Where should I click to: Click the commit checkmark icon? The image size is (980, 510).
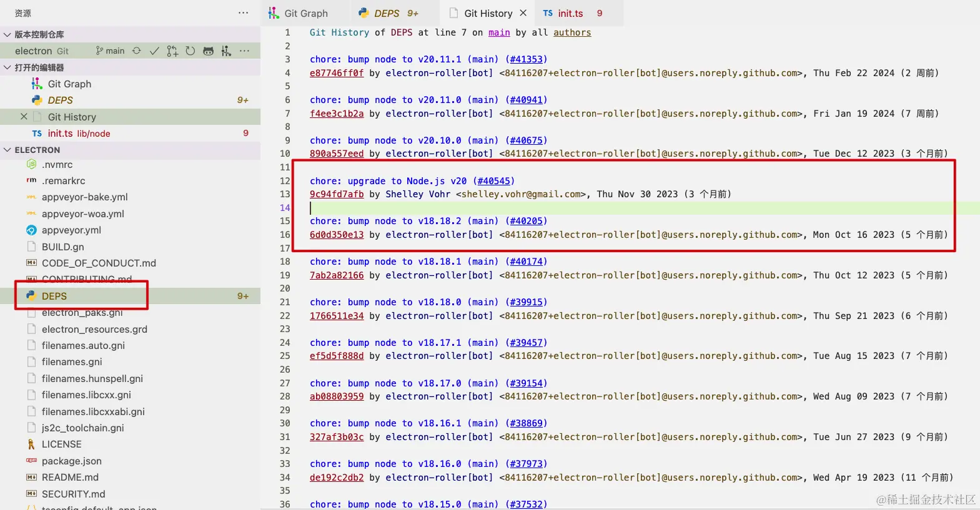coord(154,51)
